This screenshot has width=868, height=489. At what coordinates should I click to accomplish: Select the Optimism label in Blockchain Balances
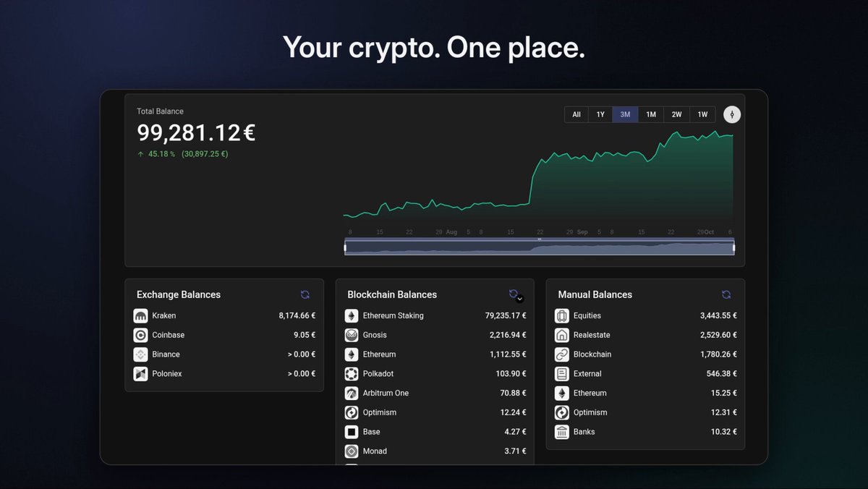pos(380,413)
